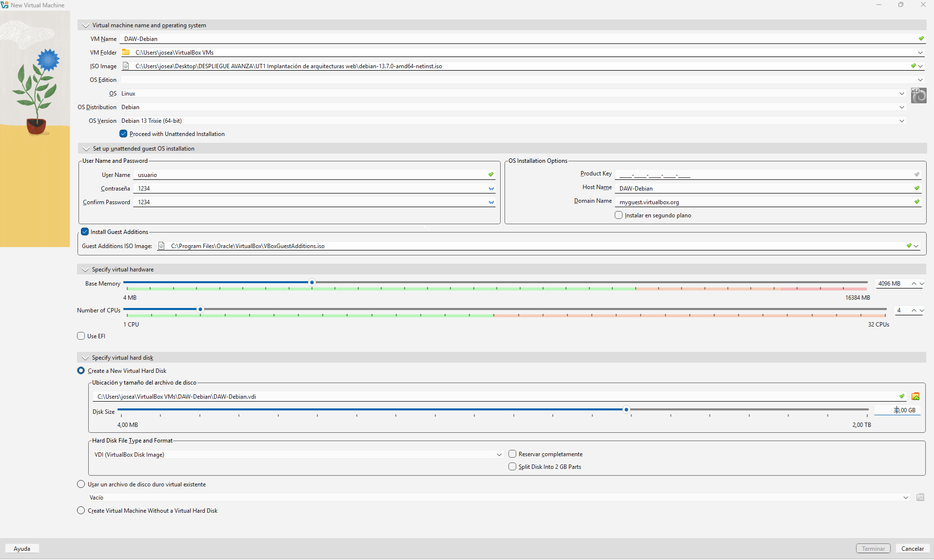The height and width of the screenshot is (560, 934).
Task: Select Usar un archivo de disco duro existente
Action: point(81,484)
